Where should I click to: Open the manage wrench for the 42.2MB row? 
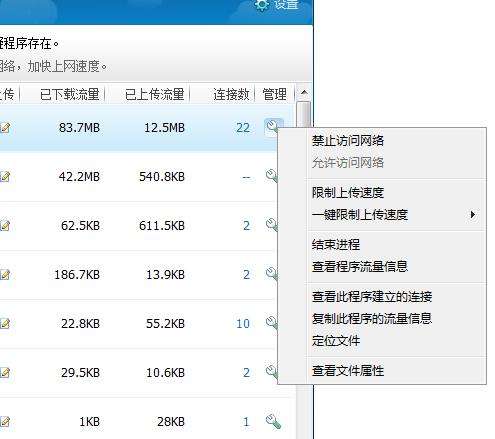point(271,176)
